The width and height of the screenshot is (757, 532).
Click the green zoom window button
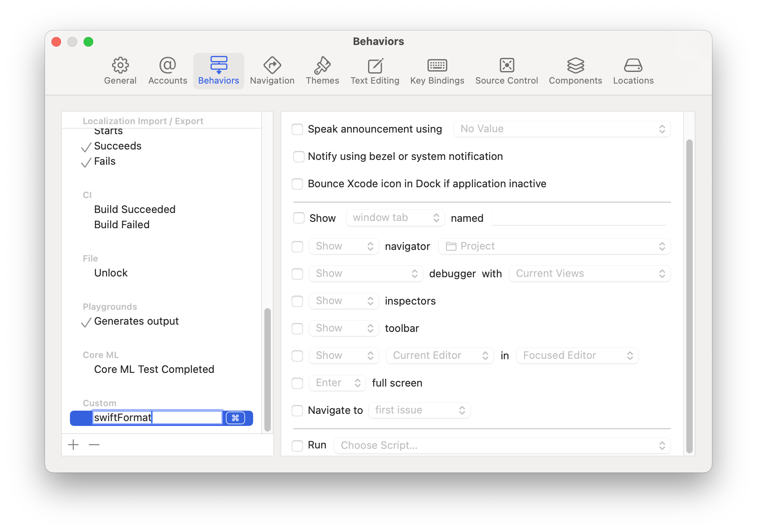pyautogui.click(x=88, y=42)
